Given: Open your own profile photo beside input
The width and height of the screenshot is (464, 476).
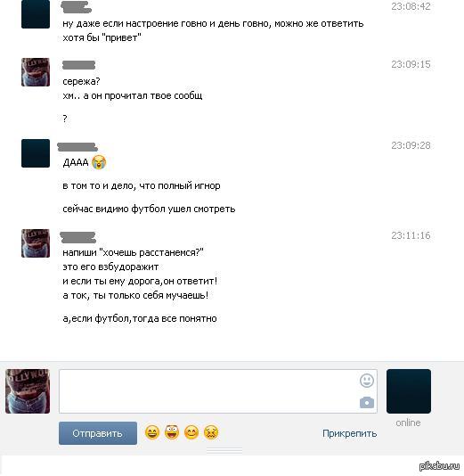Looking at the screenshot, I should point(28,391).
